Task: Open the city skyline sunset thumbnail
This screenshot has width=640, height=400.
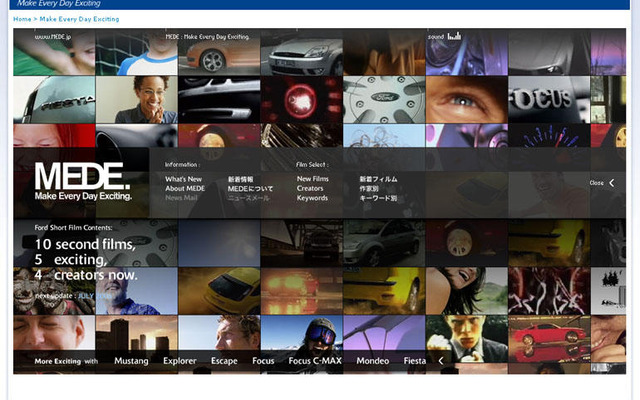Action: coord(137,333)
